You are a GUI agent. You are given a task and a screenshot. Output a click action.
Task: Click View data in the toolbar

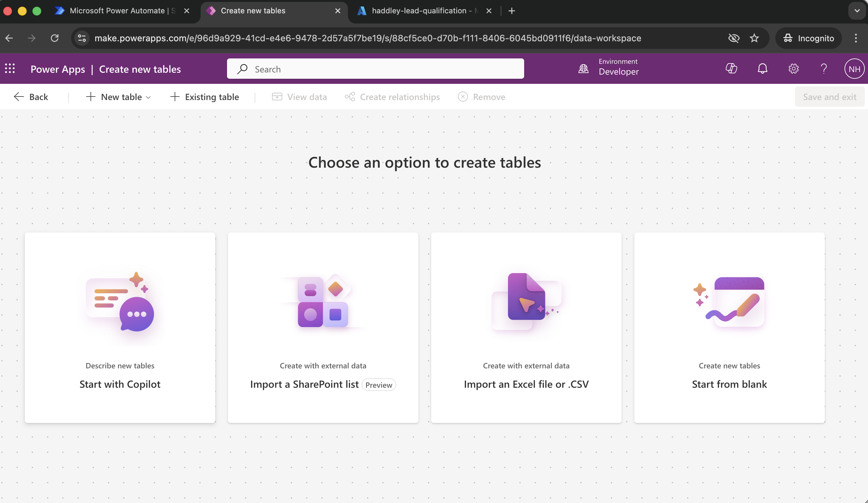pos(299,97)
